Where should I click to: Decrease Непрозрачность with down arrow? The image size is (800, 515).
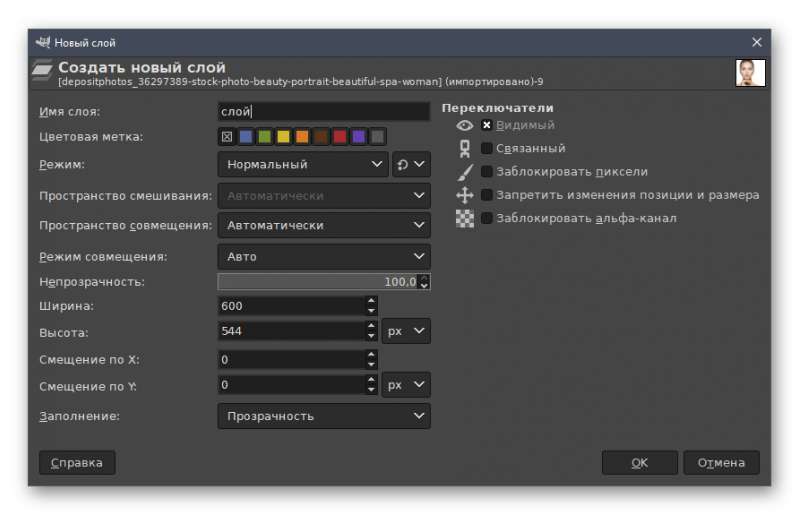pyautogui.click(x=424, y=286)
